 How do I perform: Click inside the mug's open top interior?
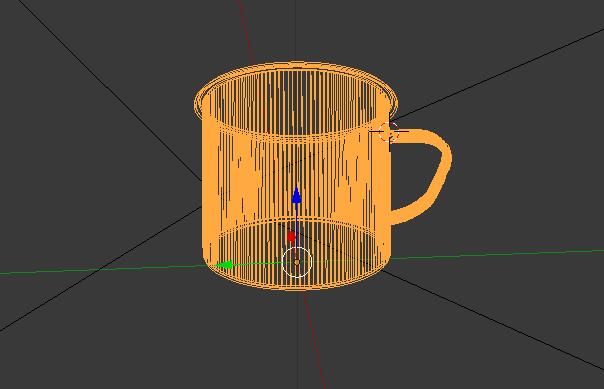(x=296, y=100)
